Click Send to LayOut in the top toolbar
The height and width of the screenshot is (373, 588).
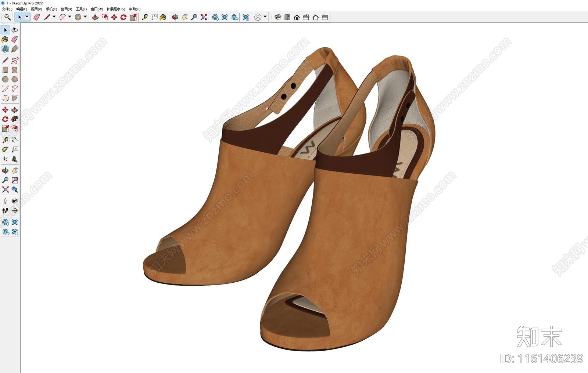tap(235, 17)
